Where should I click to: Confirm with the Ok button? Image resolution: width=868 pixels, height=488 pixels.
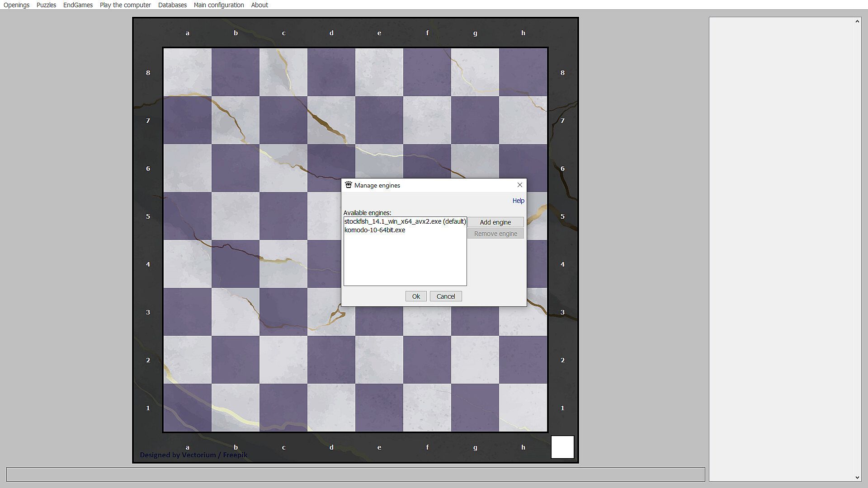tap(416, 296)
